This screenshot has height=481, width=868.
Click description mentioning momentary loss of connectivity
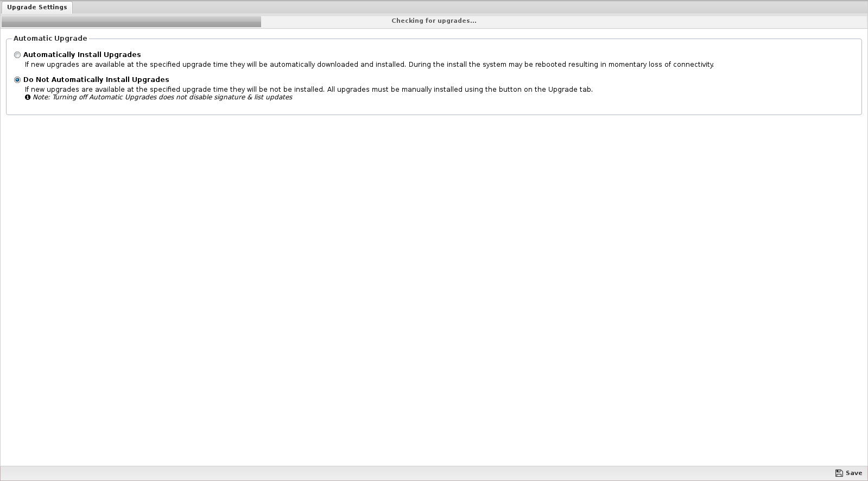coord(369,65)
